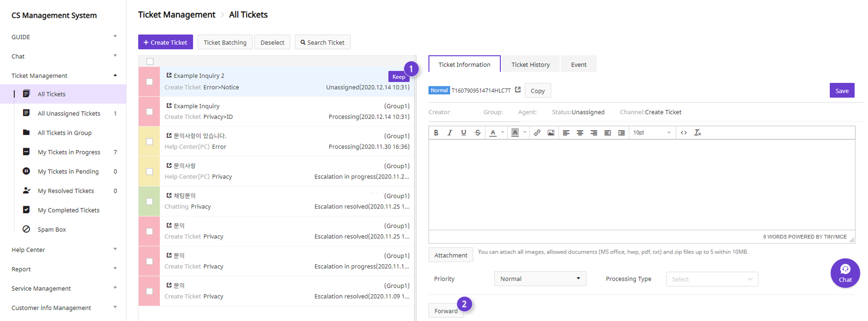Switch to Ticket Information tab
The width and height of the screenshot is (868, 321).
pos(464,64)
